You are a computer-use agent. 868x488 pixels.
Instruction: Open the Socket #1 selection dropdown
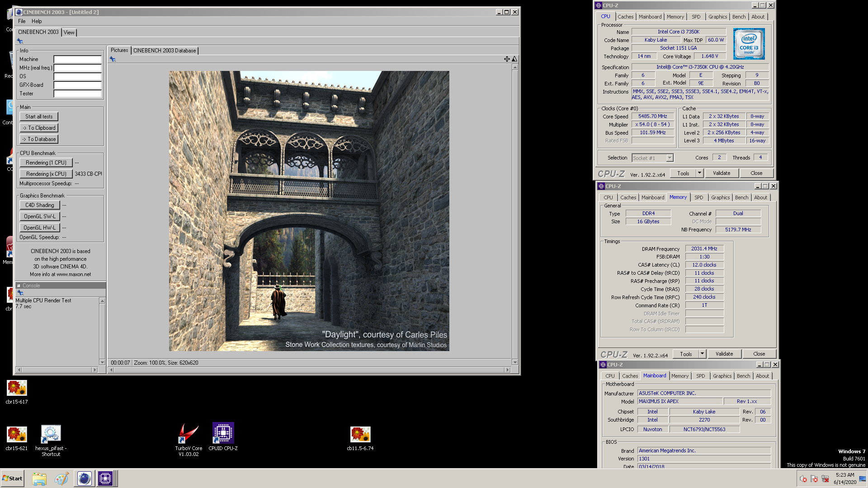(670, 158)
